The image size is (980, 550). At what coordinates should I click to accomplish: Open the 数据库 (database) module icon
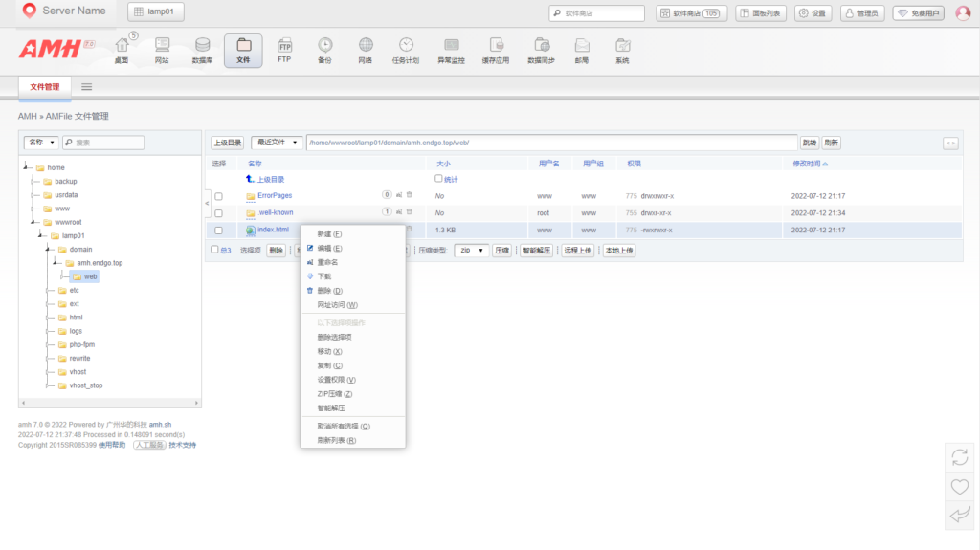tap(202, 50)
